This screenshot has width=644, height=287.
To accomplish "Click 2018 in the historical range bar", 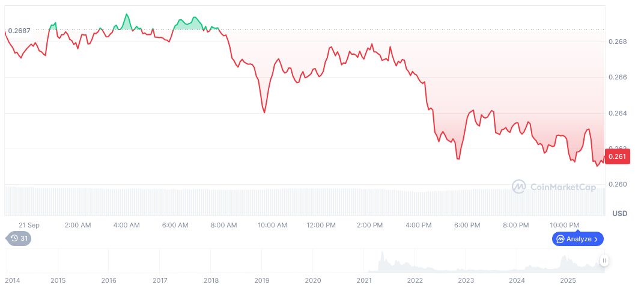I will point(211,280).
